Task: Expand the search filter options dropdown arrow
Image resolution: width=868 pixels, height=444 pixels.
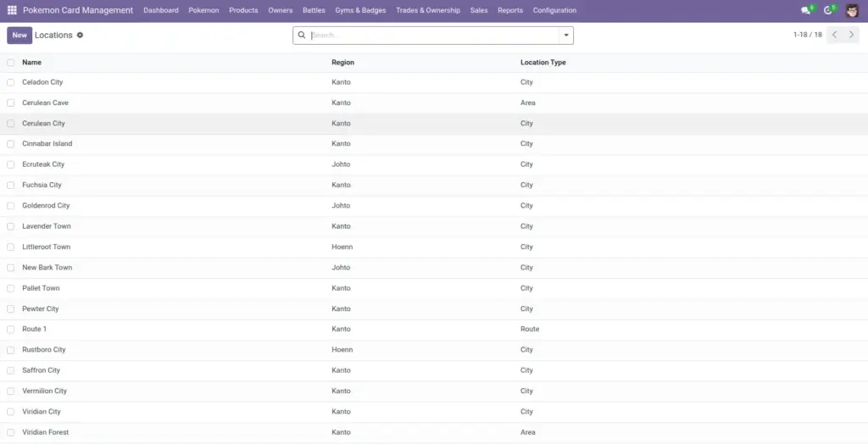Action: (x=566, y=35)
